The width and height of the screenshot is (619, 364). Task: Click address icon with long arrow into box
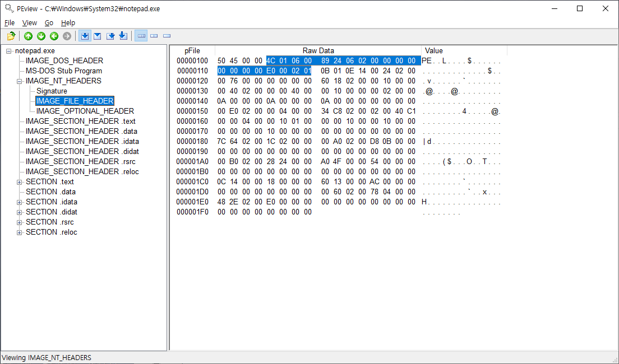[x=123, y=36]
